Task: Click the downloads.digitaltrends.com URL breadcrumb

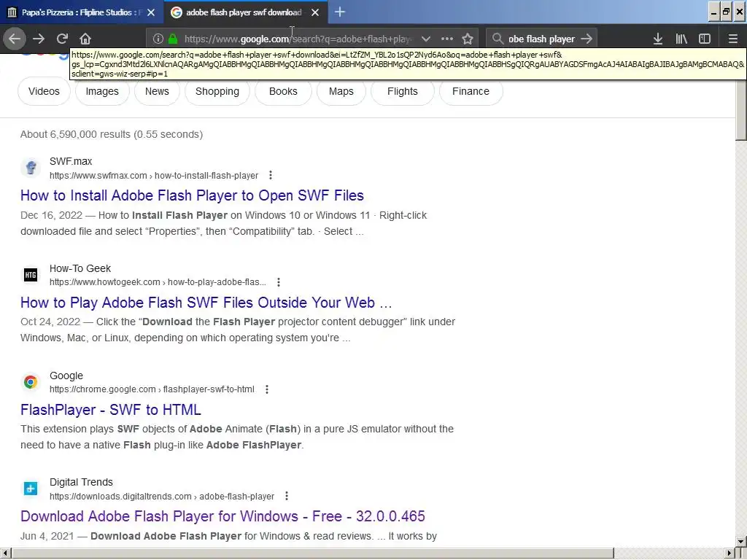Action: 162,496
